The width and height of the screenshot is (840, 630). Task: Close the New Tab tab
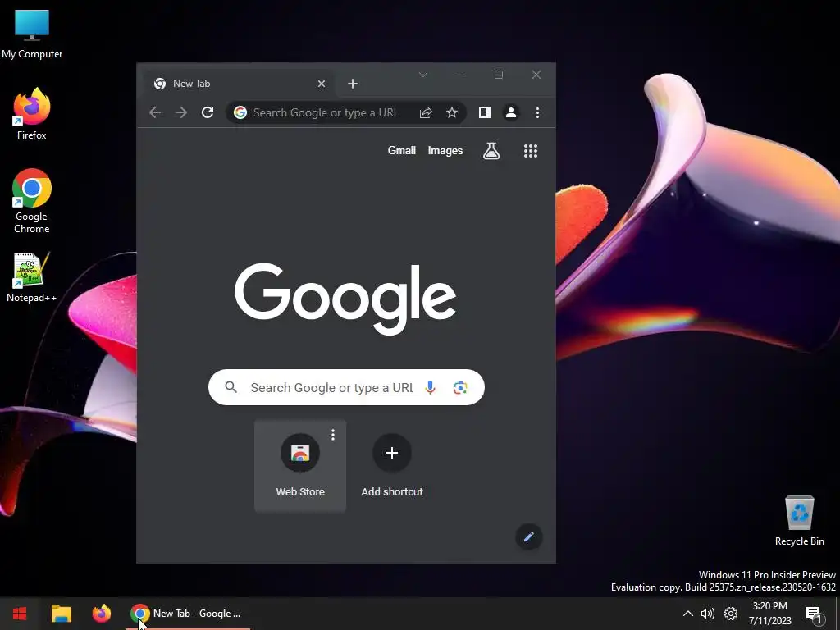pyautogui.click(x=322, y=84)
